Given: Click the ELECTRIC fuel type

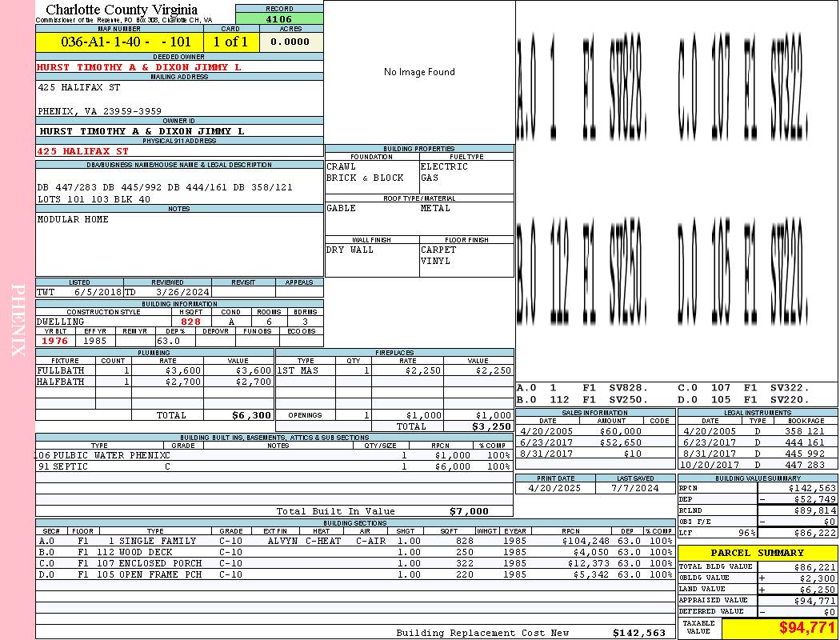Looking at the screenshot, I should click(444, 166).
